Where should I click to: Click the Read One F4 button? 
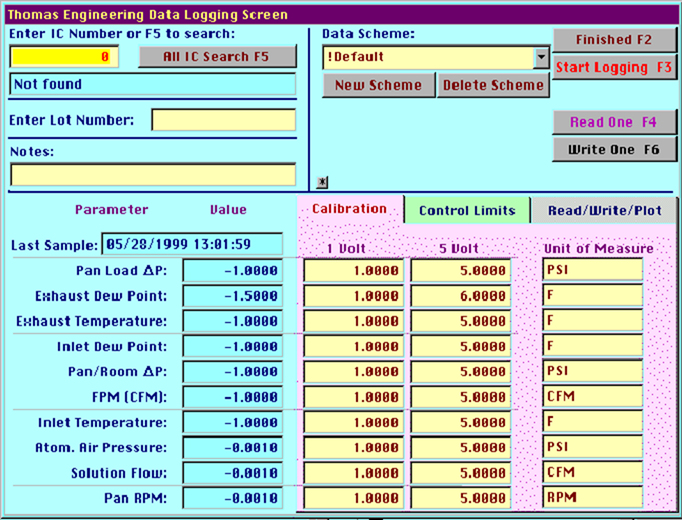pos(614,122)
